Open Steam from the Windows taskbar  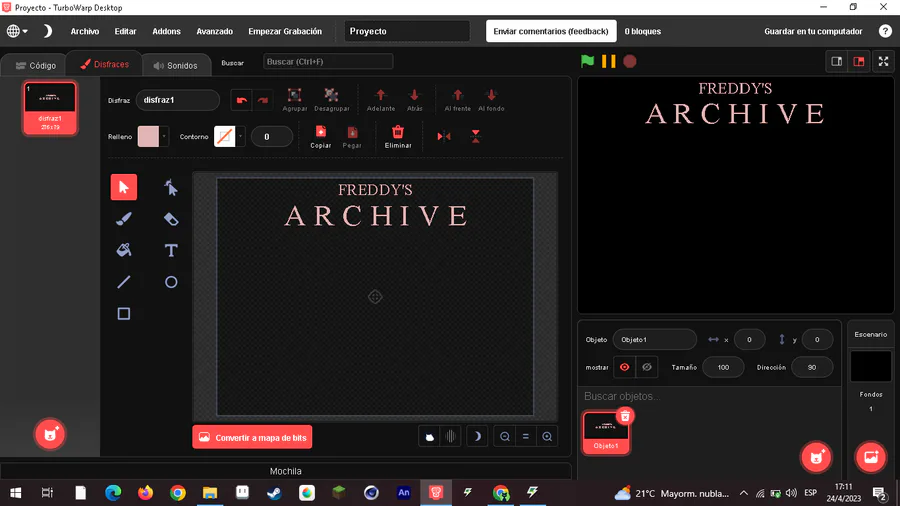(274, 492)
